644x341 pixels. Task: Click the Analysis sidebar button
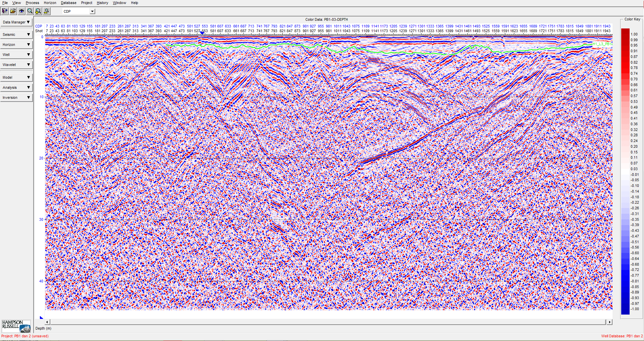click(16, 87)
